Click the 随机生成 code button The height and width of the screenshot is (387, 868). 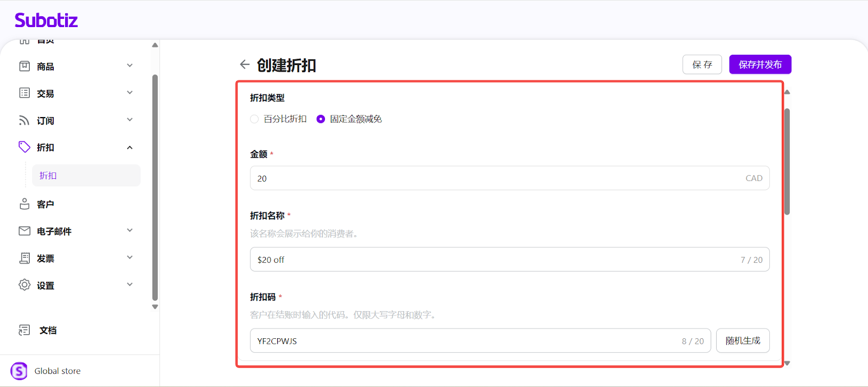click(x=743, y=341)
